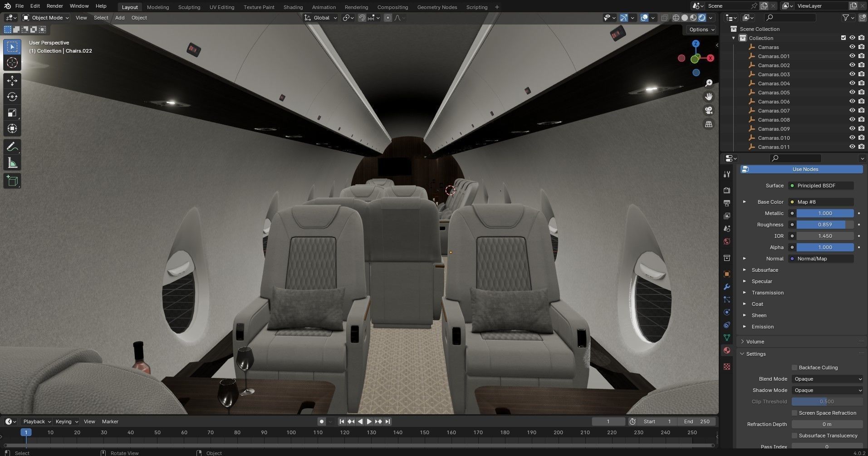Adjust the Metallic slider
Viewport: 868px width, 456px height.
pos(825,213)
